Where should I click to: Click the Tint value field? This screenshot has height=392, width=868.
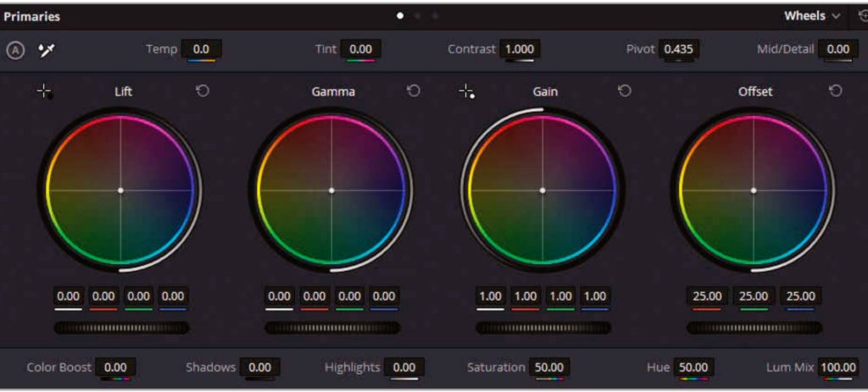pyautogui.click(x=360, y=49)
